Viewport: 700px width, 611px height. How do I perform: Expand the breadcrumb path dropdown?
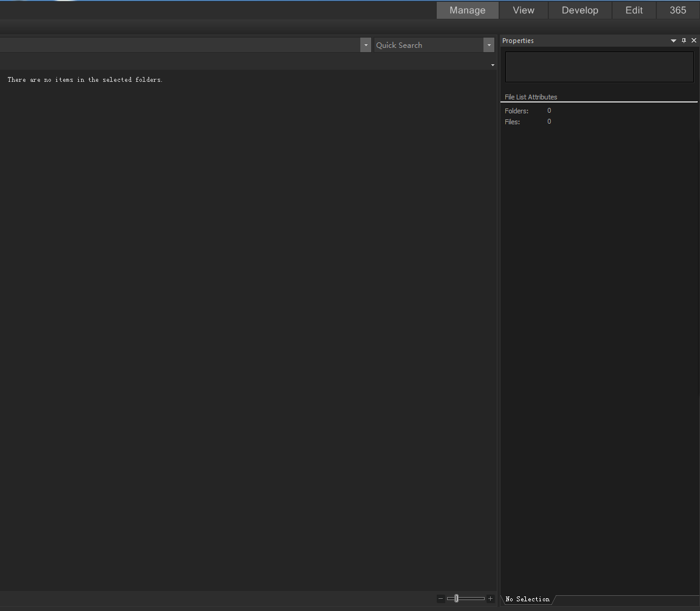coord(365,44)
